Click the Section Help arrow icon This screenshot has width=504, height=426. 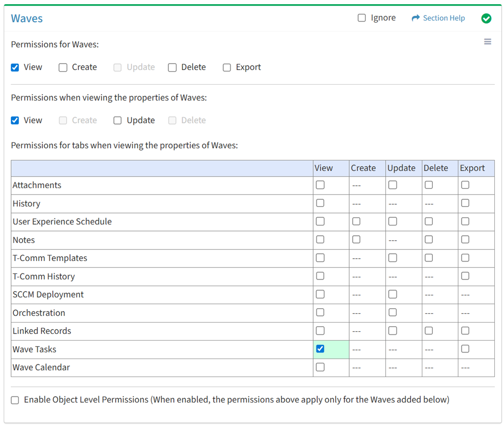pos(415,18)
